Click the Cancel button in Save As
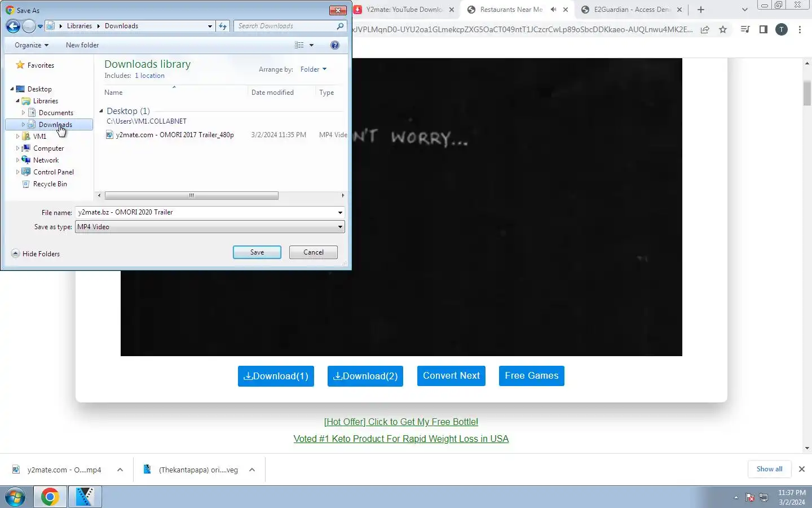The image size is (812, 508). point(314,252)
